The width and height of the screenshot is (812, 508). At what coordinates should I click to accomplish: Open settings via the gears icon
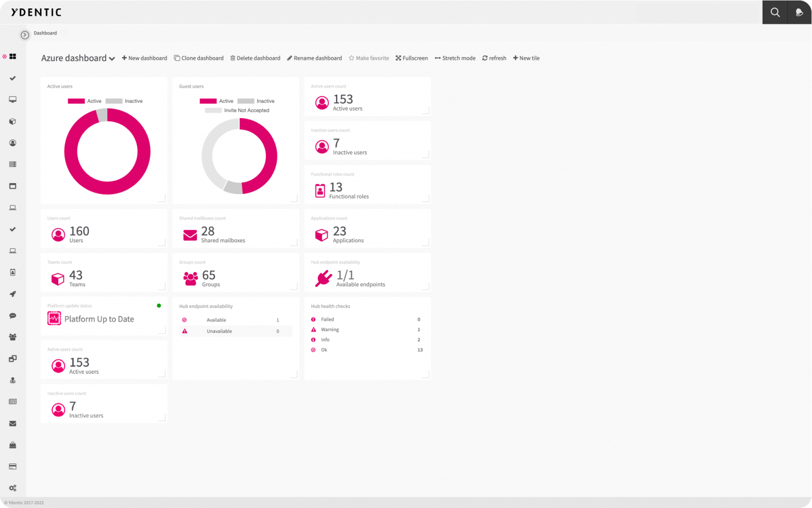(13, 488)
